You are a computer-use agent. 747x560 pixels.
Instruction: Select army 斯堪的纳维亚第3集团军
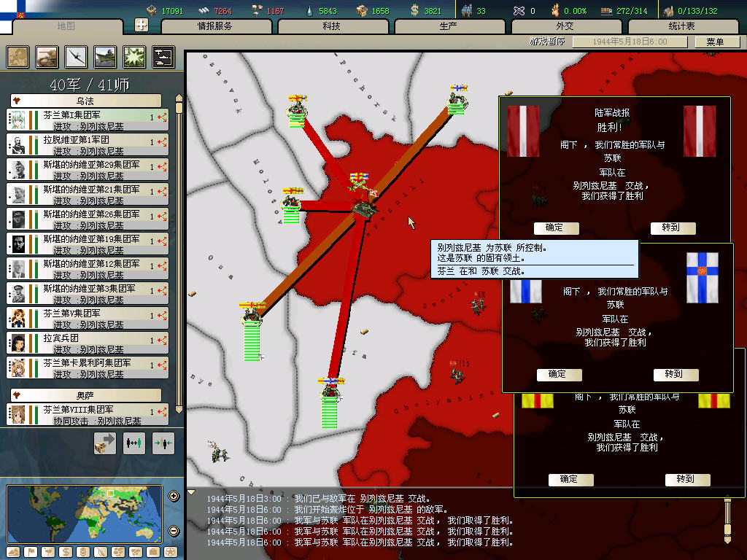(88, 293)
